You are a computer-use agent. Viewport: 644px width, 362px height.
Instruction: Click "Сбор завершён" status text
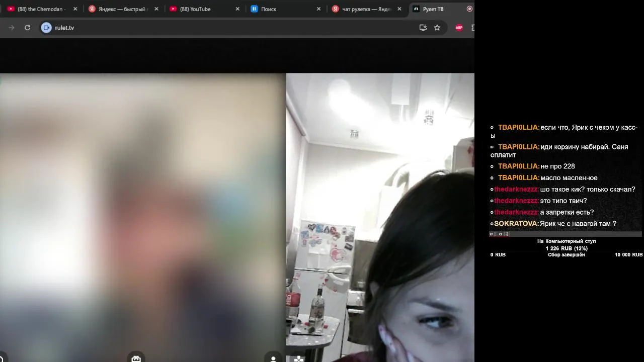tap(567, 255)
